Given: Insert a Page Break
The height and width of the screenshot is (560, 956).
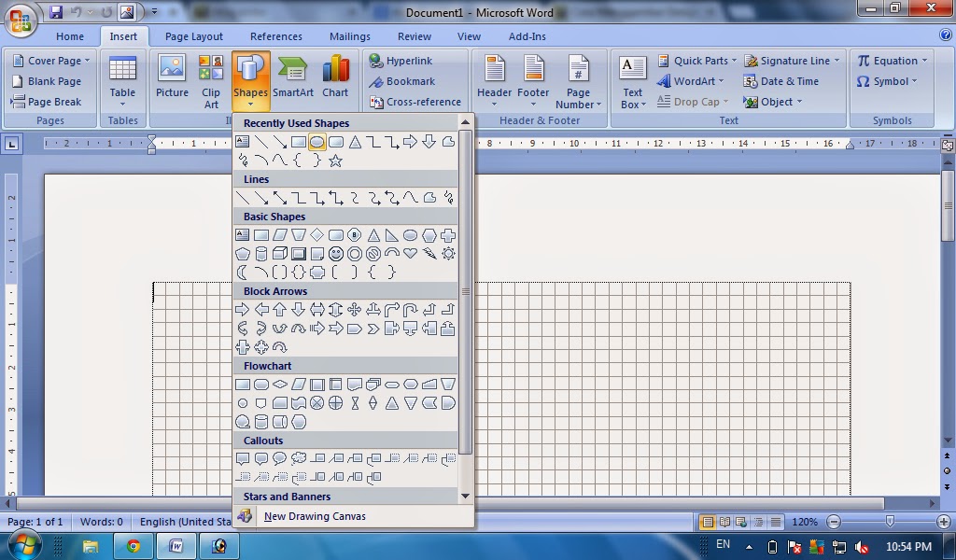Looking at the screenshot, I should (47, 102).
